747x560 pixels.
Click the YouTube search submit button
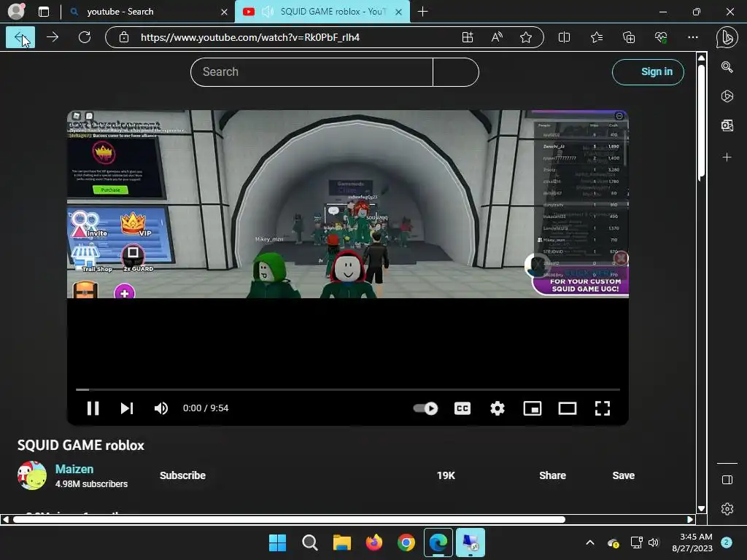[456, 72]
